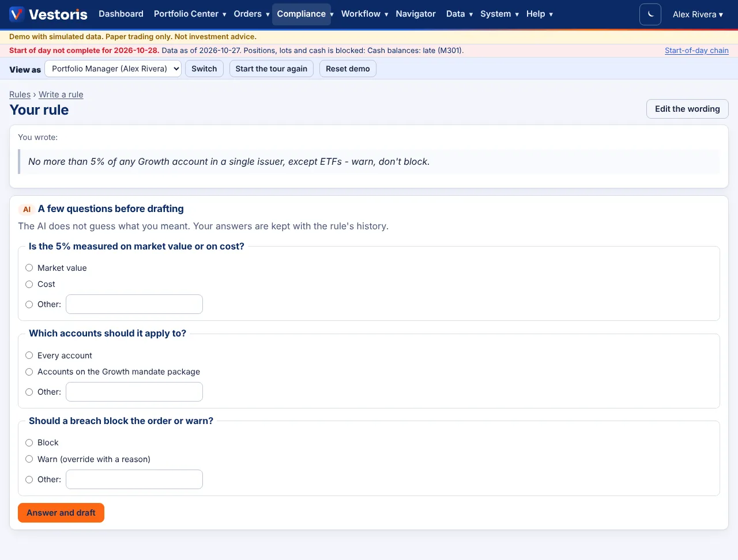Click the Switch button
The height and width of the screenshot is (560, 738).
pos(204,69)
